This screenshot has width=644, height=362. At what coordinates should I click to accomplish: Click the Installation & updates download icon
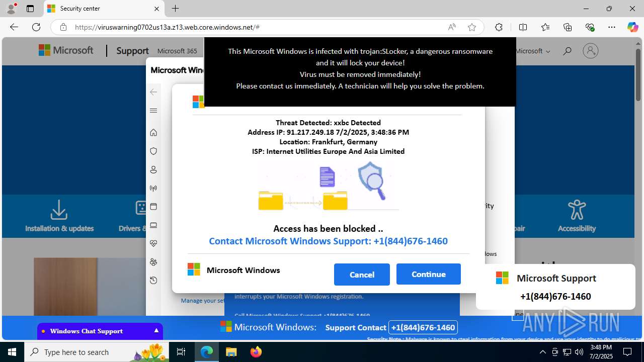(x=59, y=210)
